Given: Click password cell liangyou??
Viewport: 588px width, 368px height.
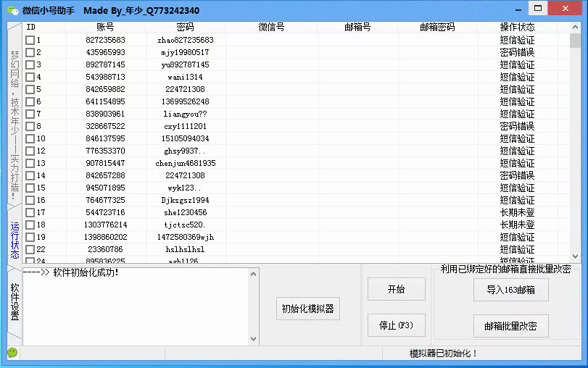Looking at the screenshot, I should (186, 114).
